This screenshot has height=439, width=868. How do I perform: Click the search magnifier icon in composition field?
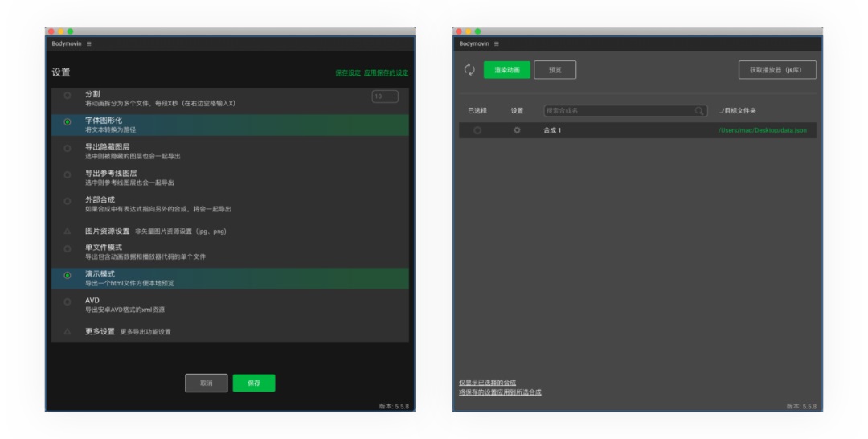click(699, 111)
